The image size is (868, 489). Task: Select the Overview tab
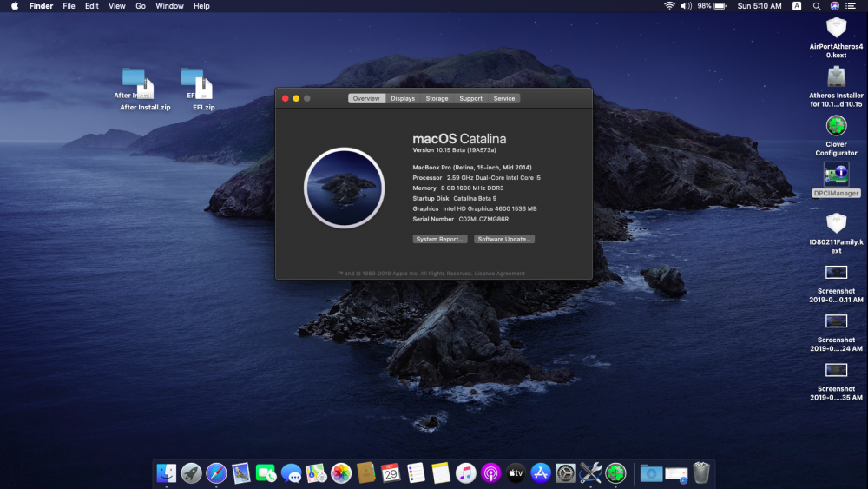[366, 98]
